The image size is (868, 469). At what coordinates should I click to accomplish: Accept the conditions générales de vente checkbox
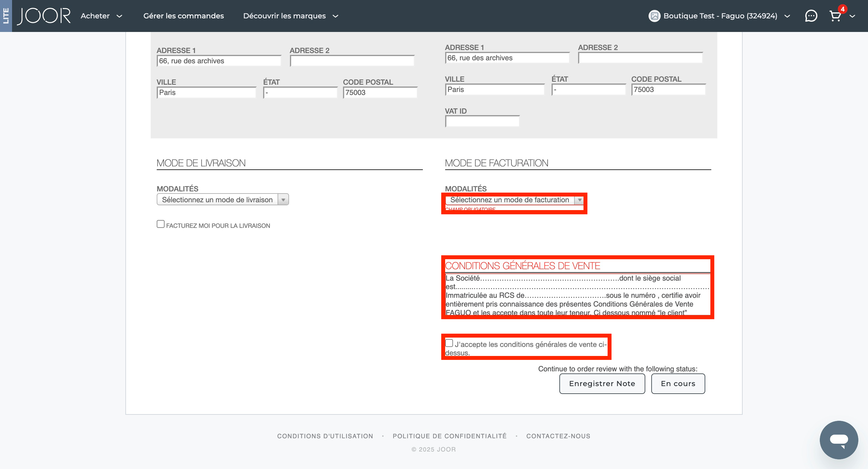click(x=449, y=343)
